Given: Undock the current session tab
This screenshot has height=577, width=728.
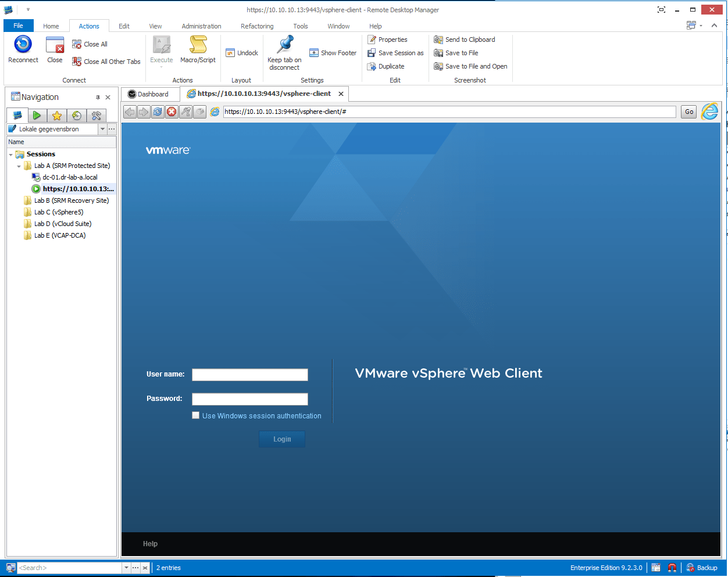Looking at the screenshot, I should coord(242,53).
